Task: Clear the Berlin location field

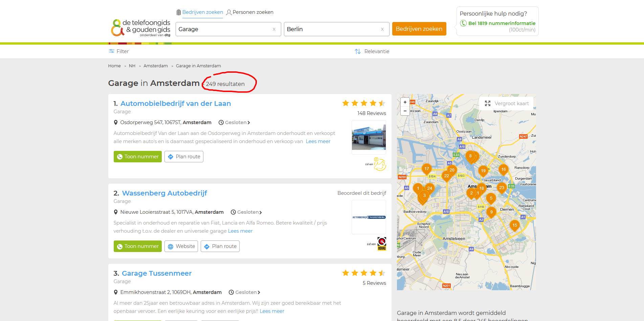Action: (382, 29)
